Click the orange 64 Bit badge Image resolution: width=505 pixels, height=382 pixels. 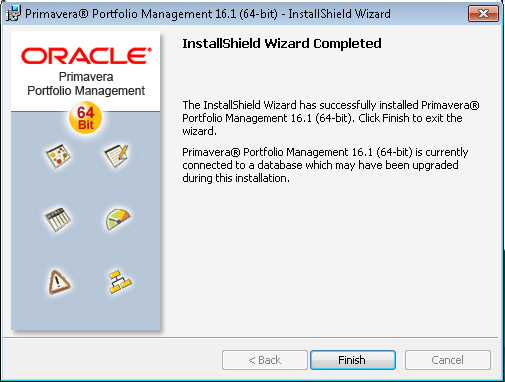tap(86, 118)
